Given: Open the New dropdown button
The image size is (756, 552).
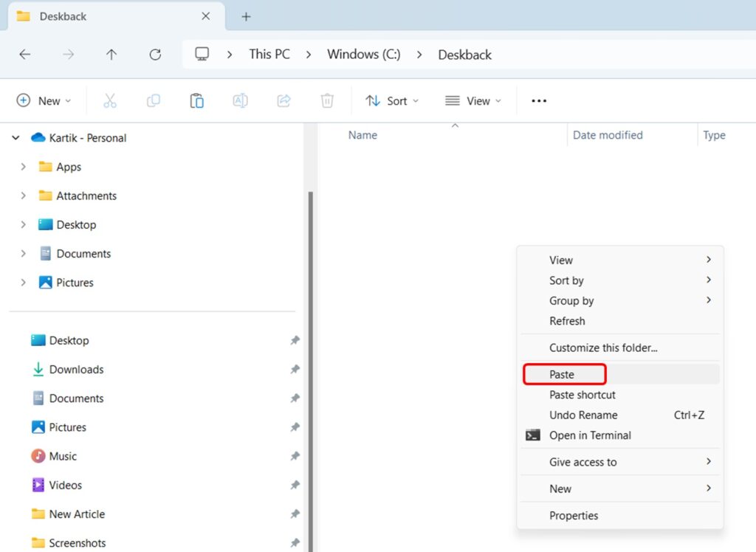Looking at the screenshot, I should (44, 101).
